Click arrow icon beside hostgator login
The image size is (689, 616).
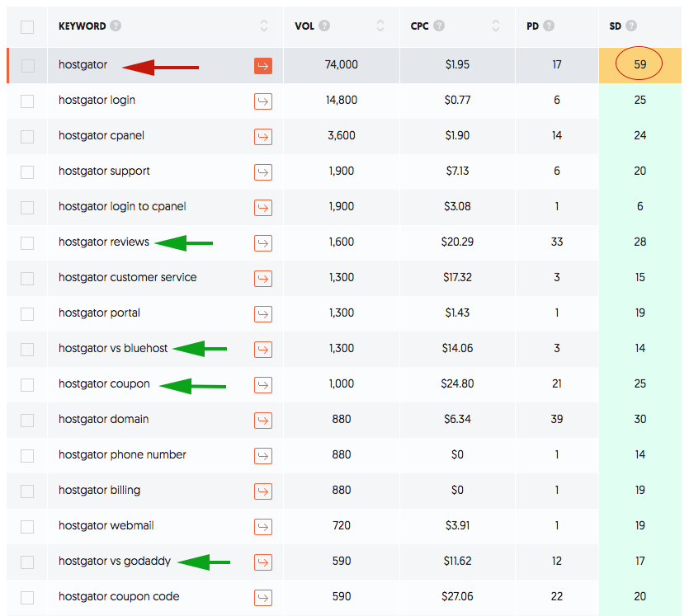(263, 101)
